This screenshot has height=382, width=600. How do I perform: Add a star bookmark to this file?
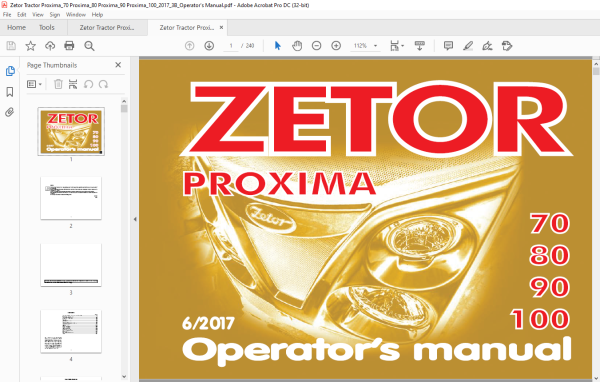(31, 46)
